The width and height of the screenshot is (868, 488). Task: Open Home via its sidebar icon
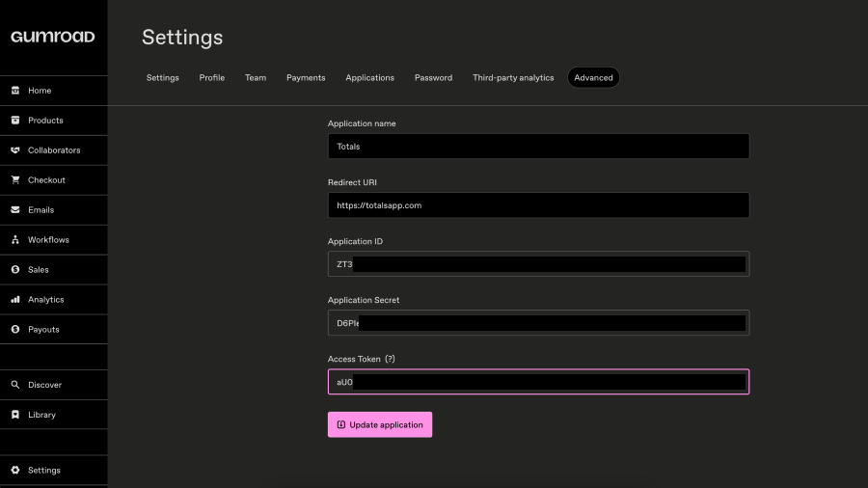(15, 91)
